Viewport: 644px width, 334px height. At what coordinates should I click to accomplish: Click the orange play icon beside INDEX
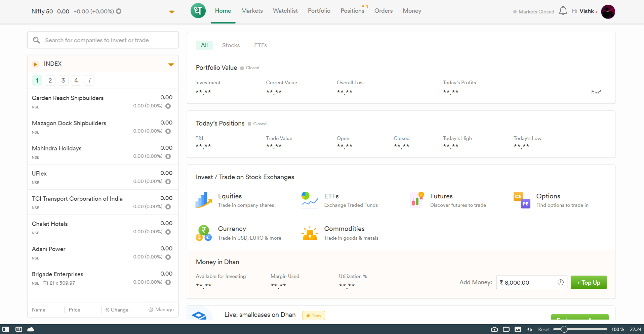[35, 64]
